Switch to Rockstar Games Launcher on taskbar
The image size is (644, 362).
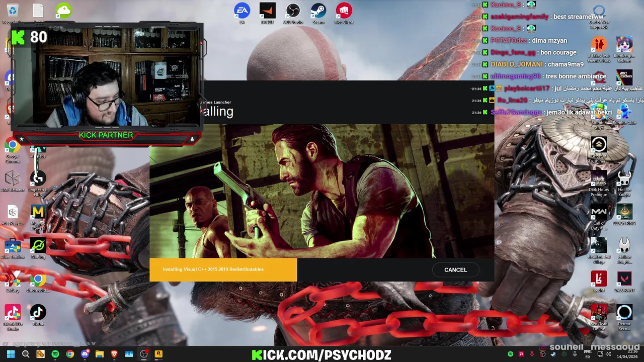tap(158, 354)
